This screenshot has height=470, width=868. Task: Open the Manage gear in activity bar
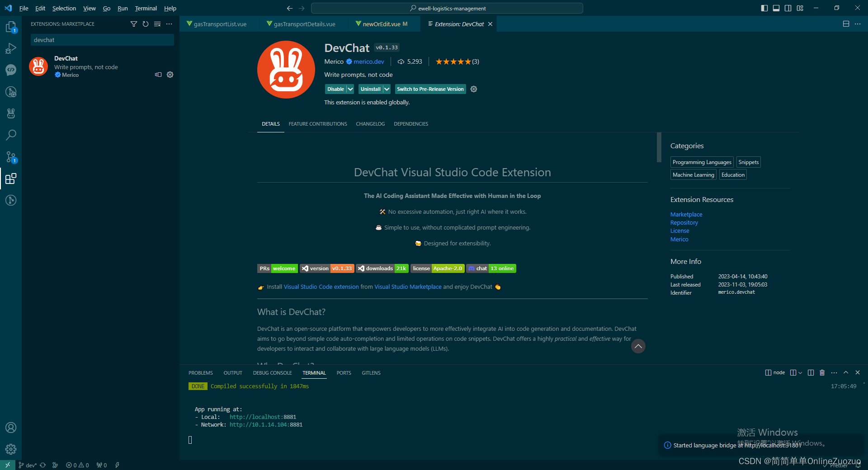tap(11, 449)
